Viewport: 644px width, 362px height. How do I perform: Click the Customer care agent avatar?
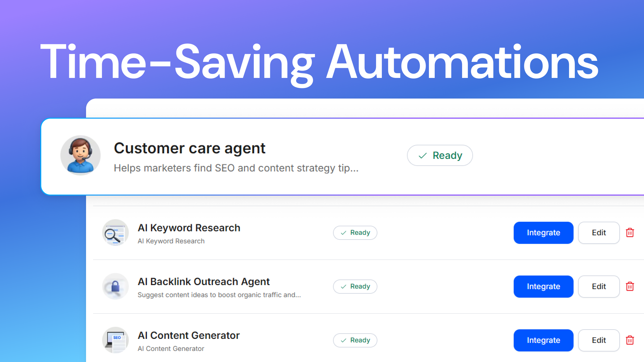click(80, 155)
